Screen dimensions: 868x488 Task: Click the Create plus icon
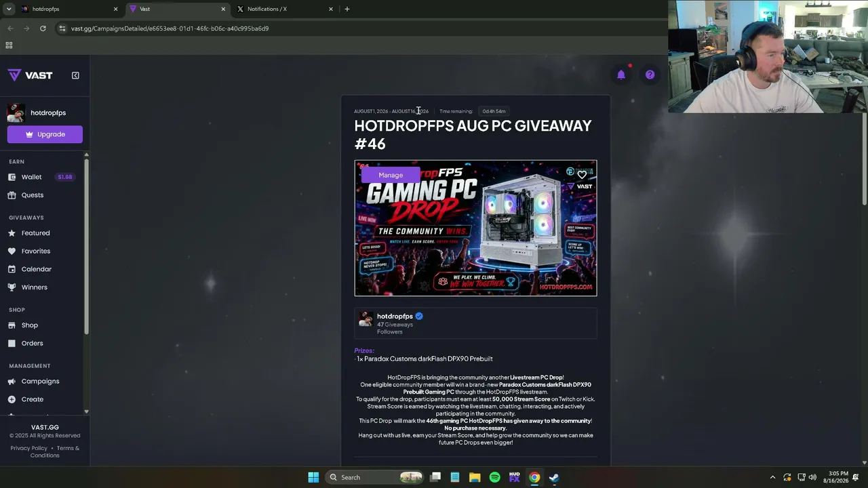pos(12,400)
